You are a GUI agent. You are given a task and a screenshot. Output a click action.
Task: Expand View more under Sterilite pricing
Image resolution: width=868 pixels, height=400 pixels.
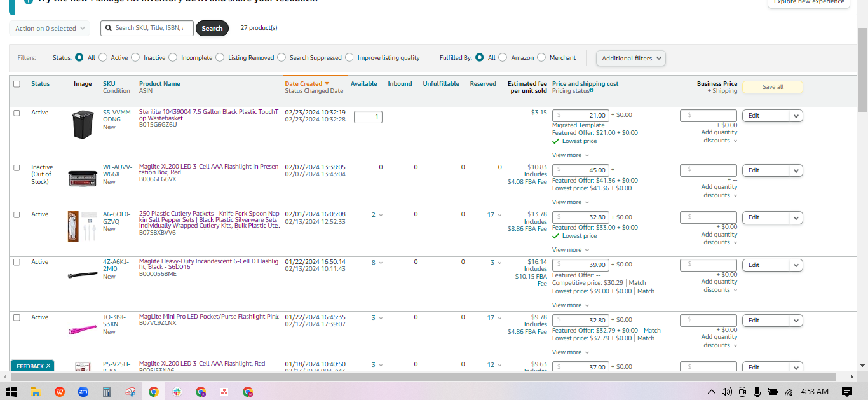click(x=570, y=155)
